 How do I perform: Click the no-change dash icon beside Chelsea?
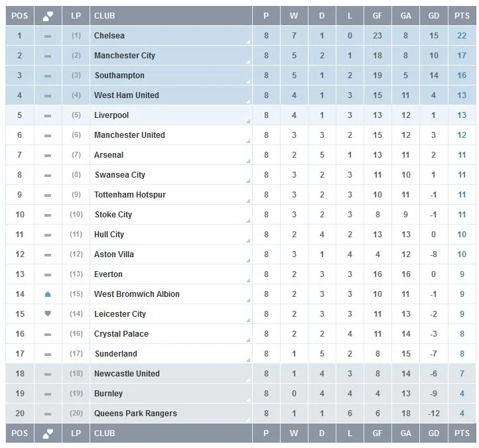48,36
